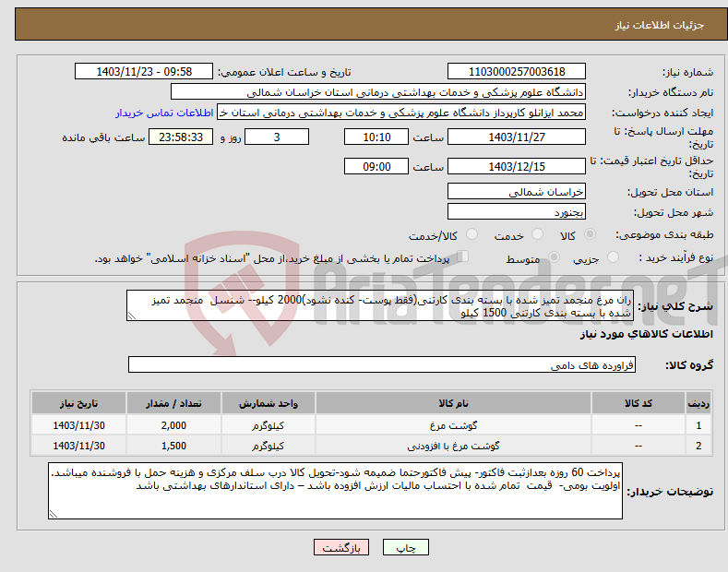The width and height of the screenshot is (728, 572).
Task: Click the بازگشت (back) button
Action: pyautogui.click(x=341, y=547)
